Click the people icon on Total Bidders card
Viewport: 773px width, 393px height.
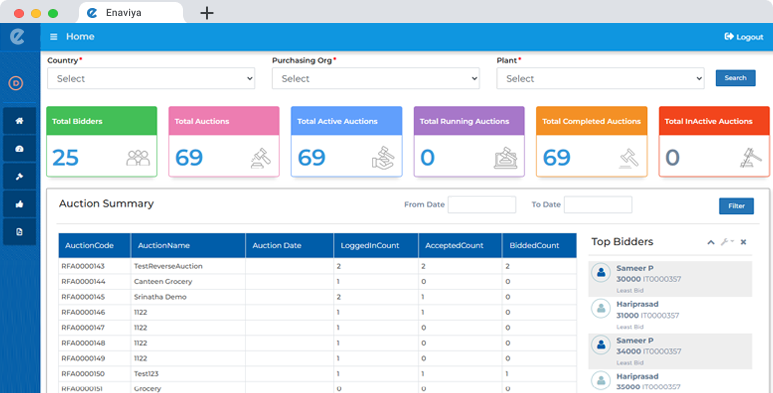point(138,158)
